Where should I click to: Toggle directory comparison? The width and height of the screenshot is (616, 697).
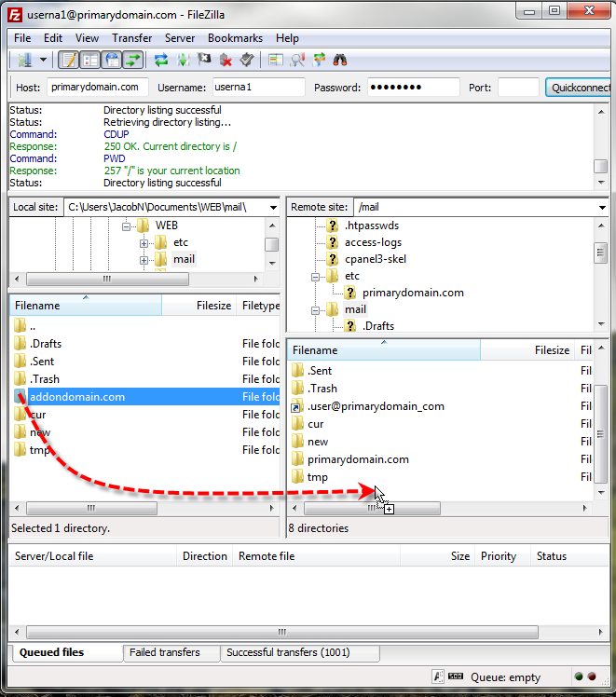tap(297, 60)
